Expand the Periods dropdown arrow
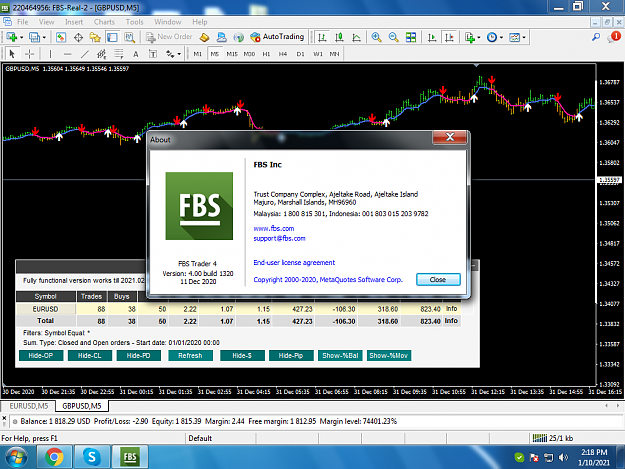This screenshot has height=469, width=625. coord(501,37)
